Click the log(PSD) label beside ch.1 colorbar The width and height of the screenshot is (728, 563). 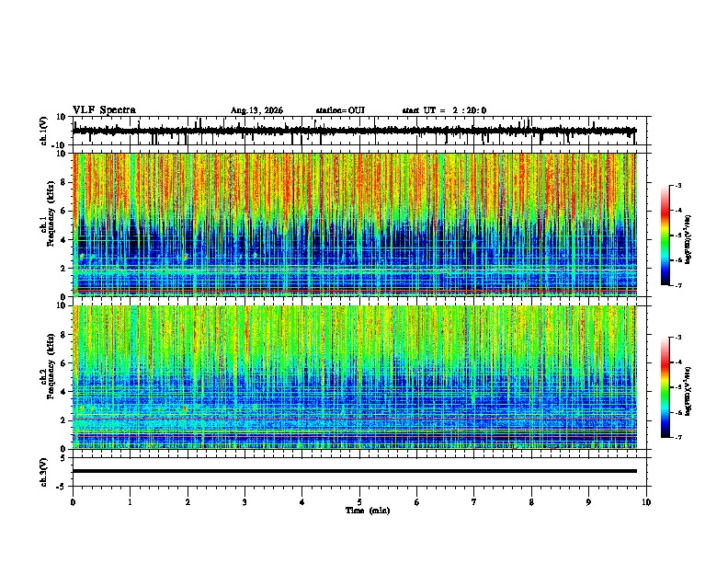tap(688, 239)
